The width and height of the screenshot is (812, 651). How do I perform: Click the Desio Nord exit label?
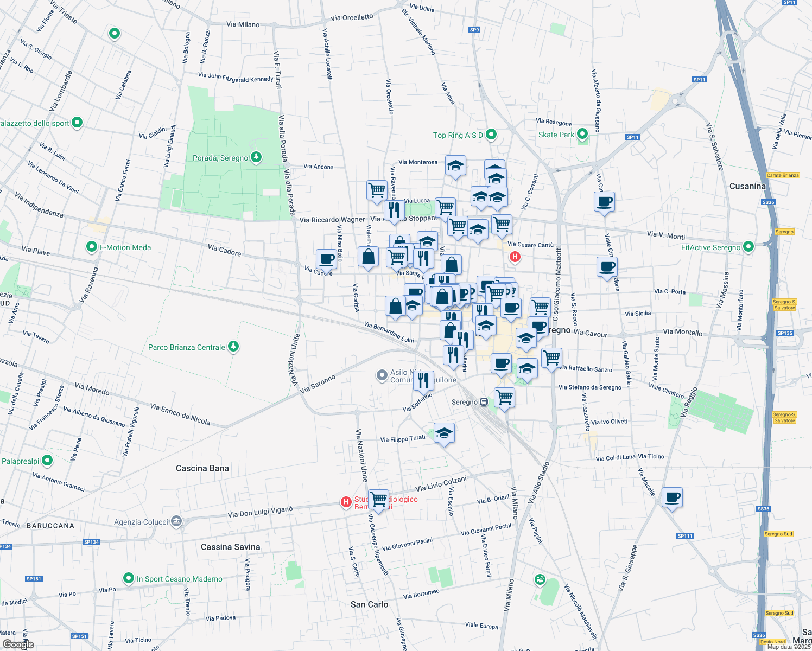click(x=773, y=642)
